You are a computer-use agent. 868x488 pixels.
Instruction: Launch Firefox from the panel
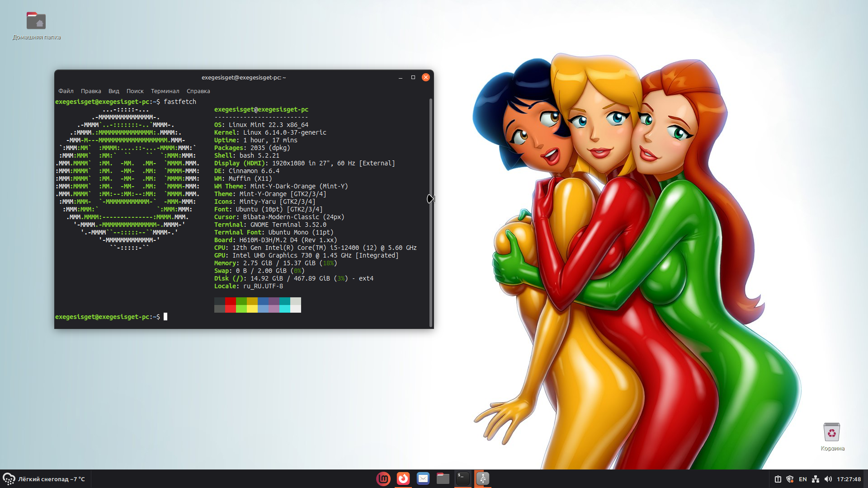coord(403,479)
